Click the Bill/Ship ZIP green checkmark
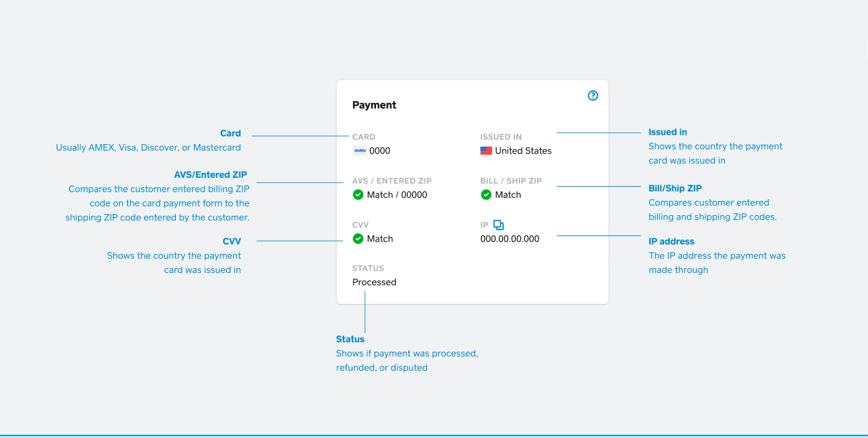Image resolution: width=868 pixels, height=438 pixels. point(486,195)
